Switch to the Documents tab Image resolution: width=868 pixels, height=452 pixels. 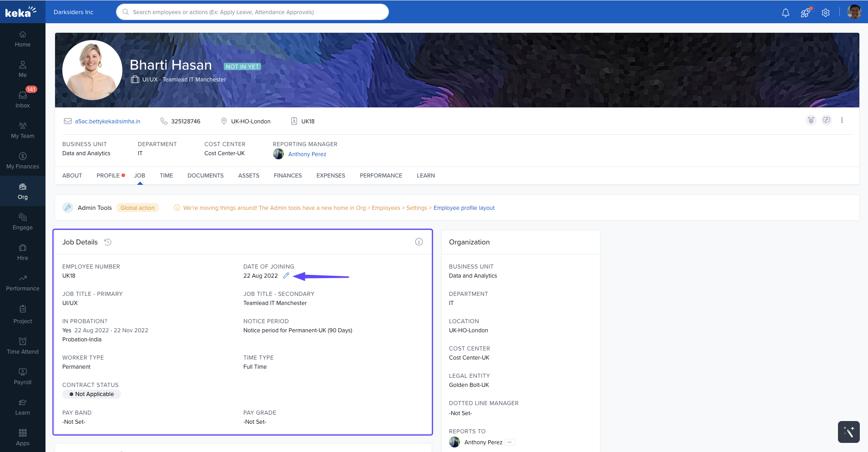pos(205,176)
